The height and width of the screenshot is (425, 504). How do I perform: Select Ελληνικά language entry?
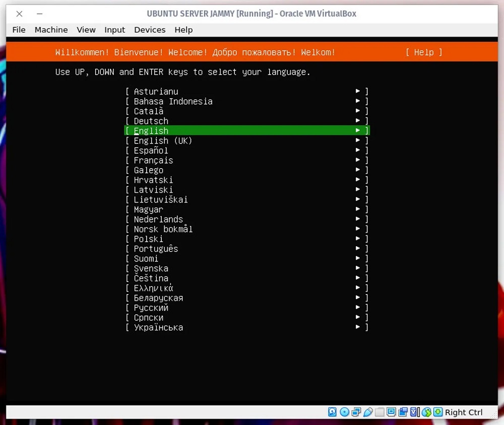pos(247,288)
